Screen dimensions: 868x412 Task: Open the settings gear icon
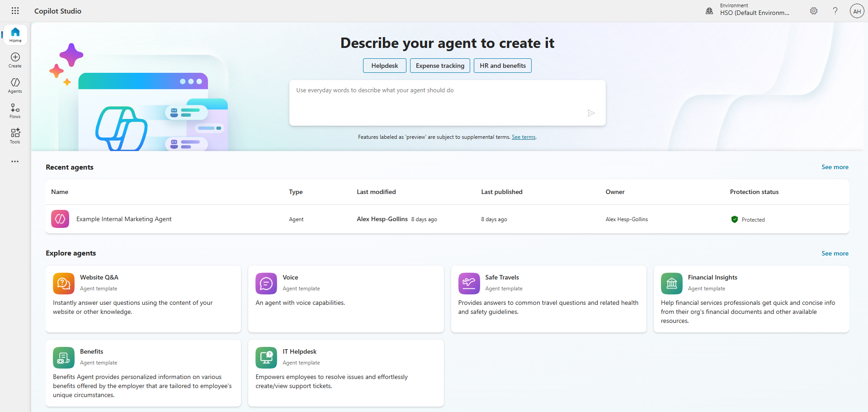[813, 11]
